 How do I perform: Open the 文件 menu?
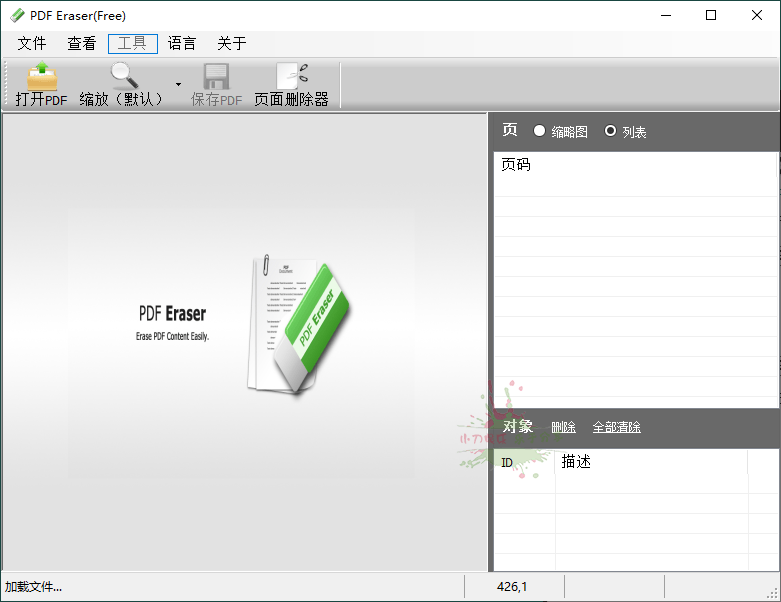coord(32,44)
